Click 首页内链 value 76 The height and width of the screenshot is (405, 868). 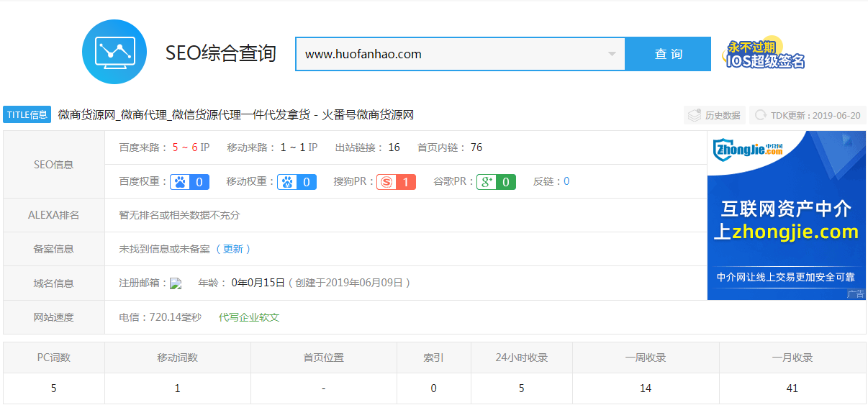coord(476,147)
